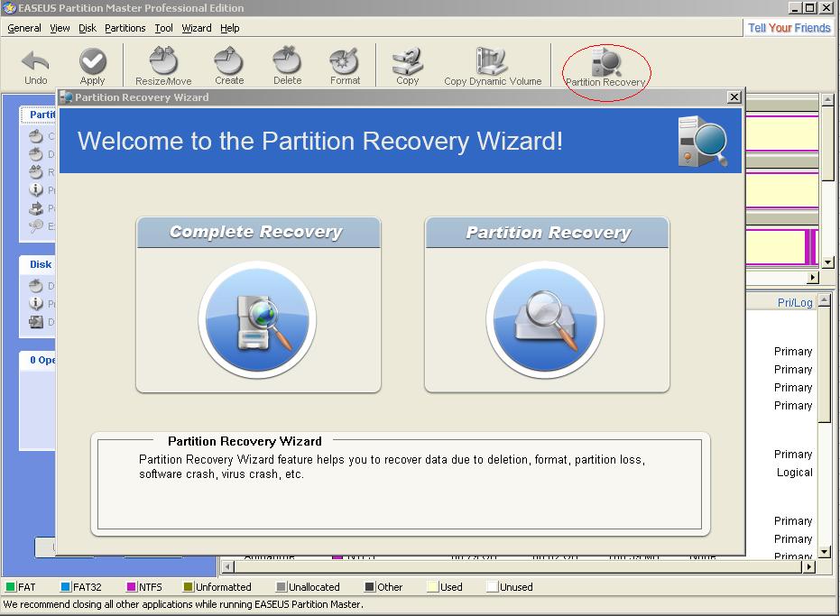Open the Disk menu
Image resolution: width=840 pixels, height=616 pixels.
click(88, 28)
